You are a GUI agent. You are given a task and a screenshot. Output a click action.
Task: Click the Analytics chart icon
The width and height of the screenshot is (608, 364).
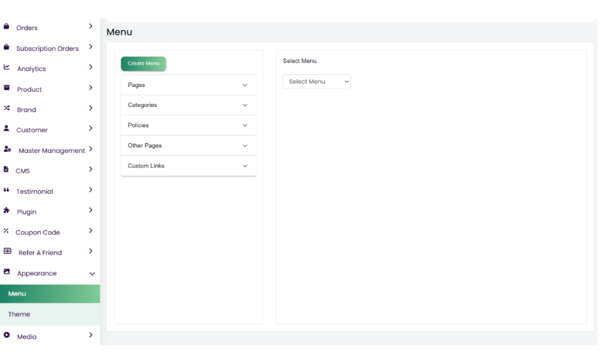(x=7, y=68)
